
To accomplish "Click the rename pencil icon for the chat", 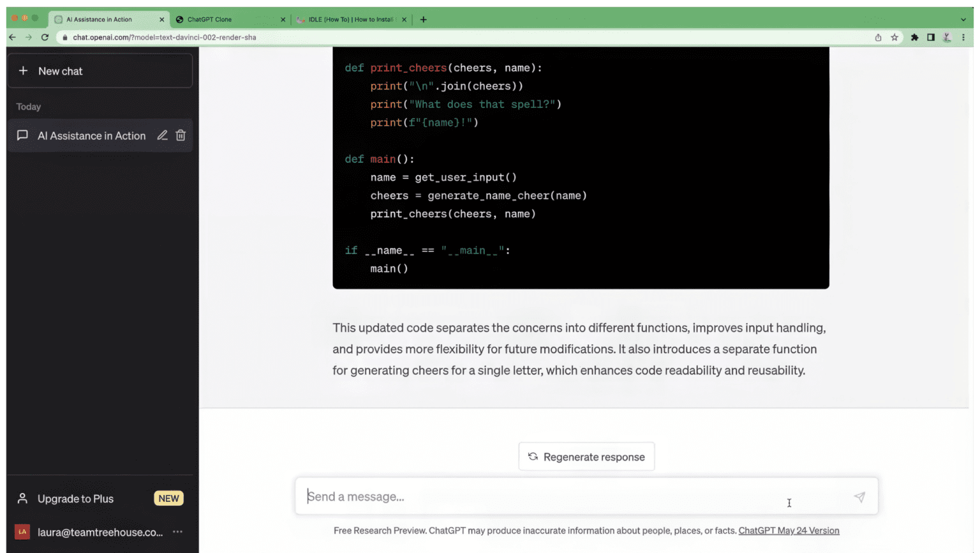I will click(x=162, y=135).
